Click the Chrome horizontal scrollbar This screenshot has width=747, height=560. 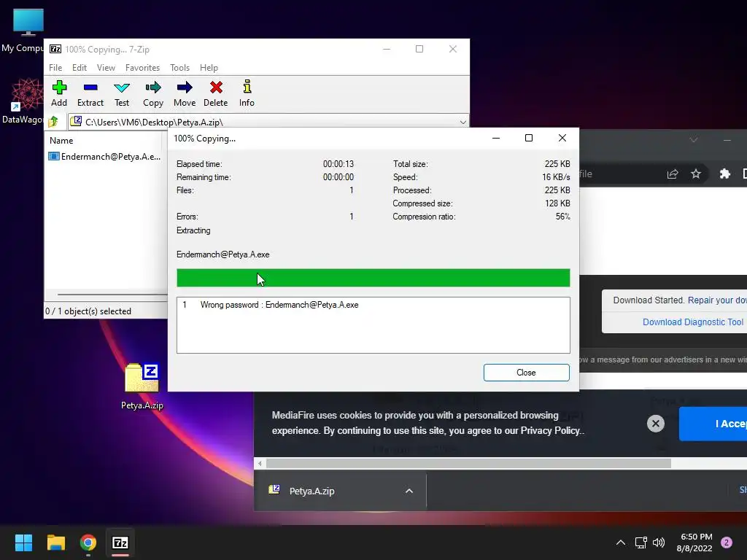[x=468, y=463]
